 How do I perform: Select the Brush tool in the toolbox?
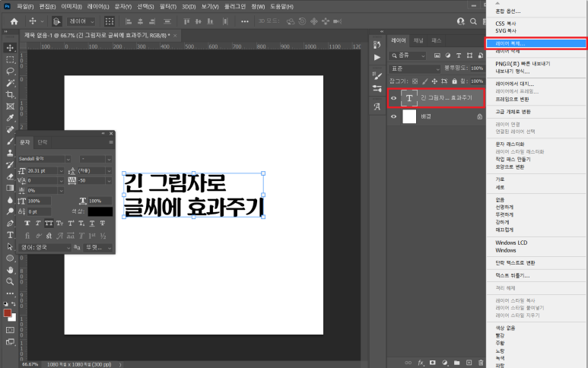10,141
